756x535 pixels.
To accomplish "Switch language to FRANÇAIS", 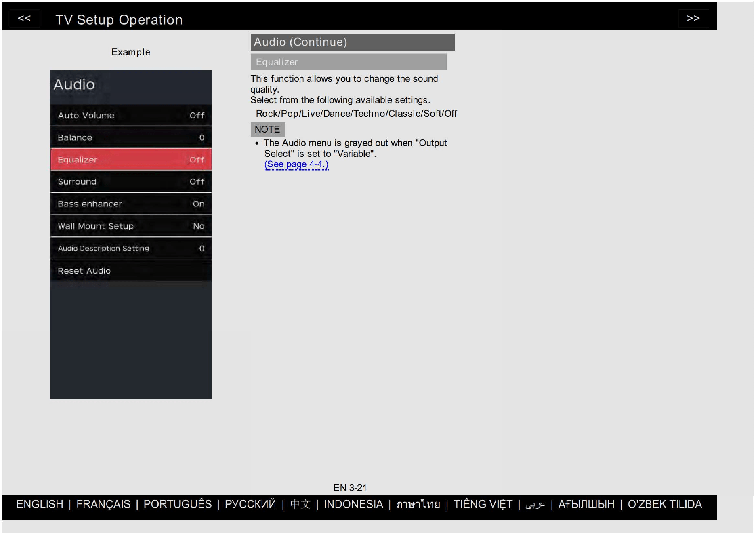I will click(103, 504).
